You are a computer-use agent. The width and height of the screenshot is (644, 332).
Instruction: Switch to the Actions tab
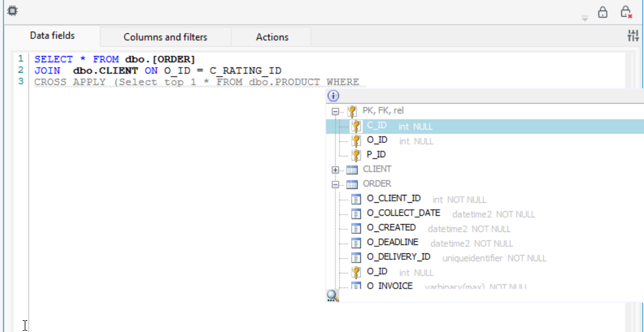272,37
